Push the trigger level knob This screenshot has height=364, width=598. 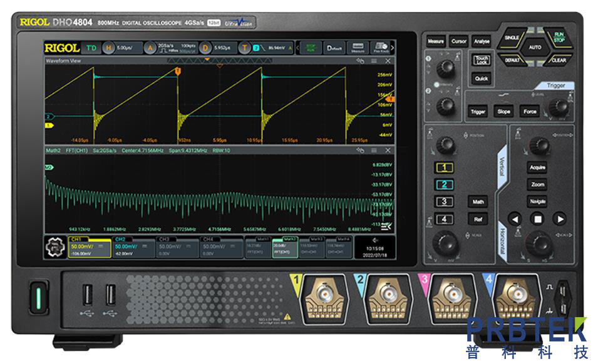click(559, 108)
